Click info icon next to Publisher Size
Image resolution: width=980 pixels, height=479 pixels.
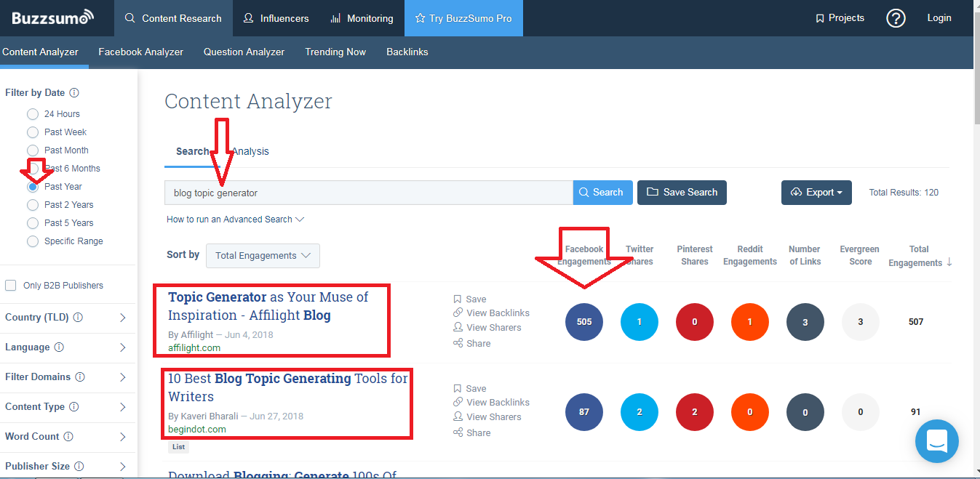[x=79, y=467]
